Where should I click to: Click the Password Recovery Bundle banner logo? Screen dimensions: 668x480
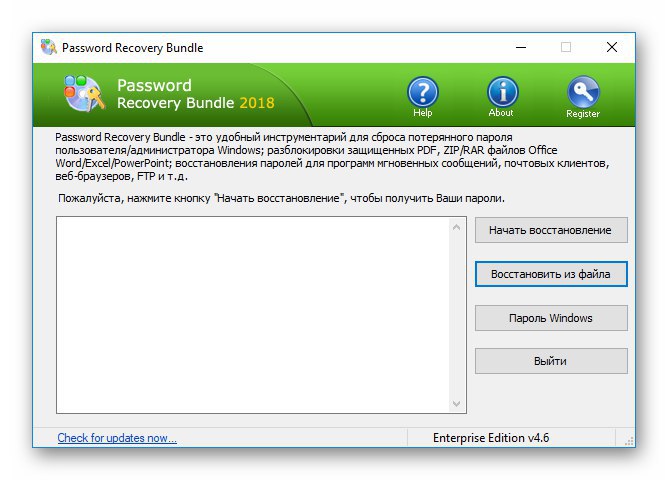click(84, 93)
